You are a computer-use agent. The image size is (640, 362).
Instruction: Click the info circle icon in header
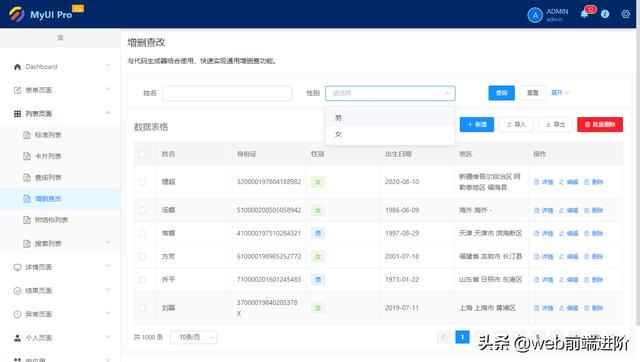[x=605, y=14]
